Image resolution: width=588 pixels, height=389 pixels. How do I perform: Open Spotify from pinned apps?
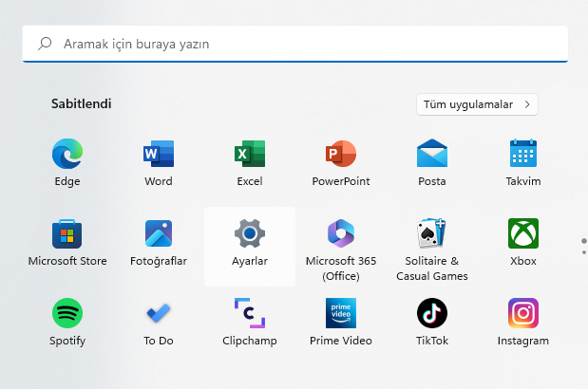(67, 322)
